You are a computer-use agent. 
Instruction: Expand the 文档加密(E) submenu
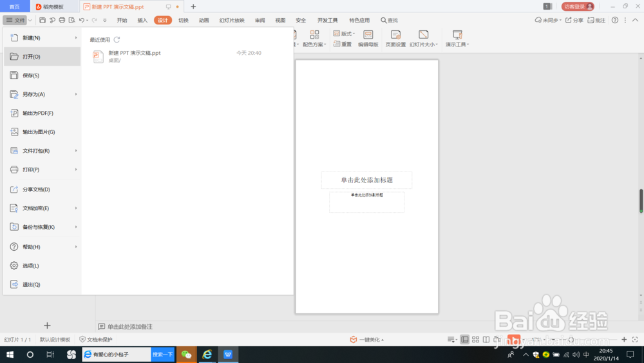[x=76, y=208]
